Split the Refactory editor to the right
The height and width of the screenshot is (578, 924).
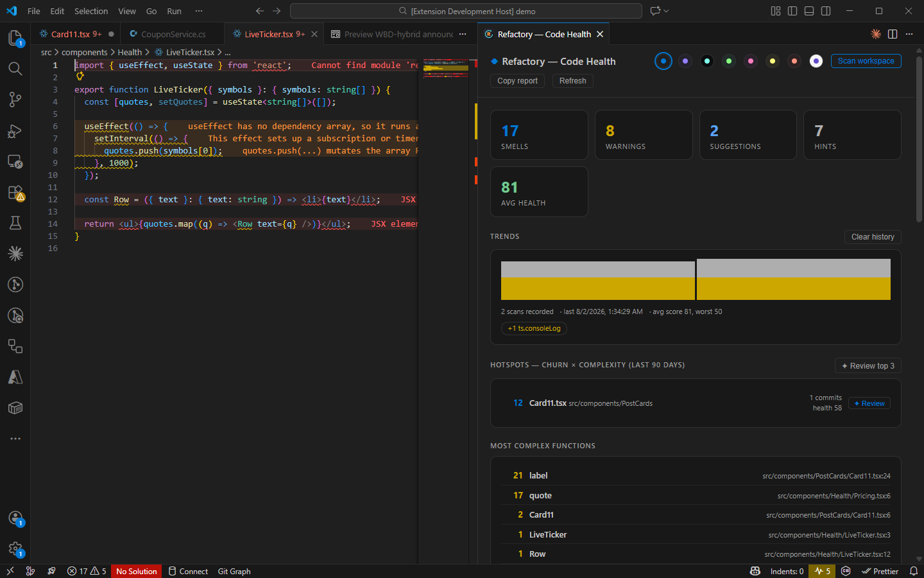point(893,34)
